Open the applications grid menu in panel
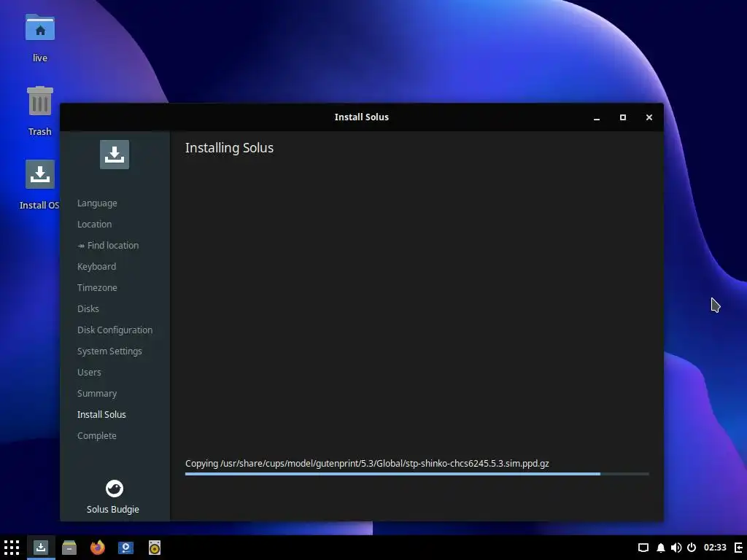Image resolution: width=747 pixels, height=560 pixels. click(x=12, y=548)
